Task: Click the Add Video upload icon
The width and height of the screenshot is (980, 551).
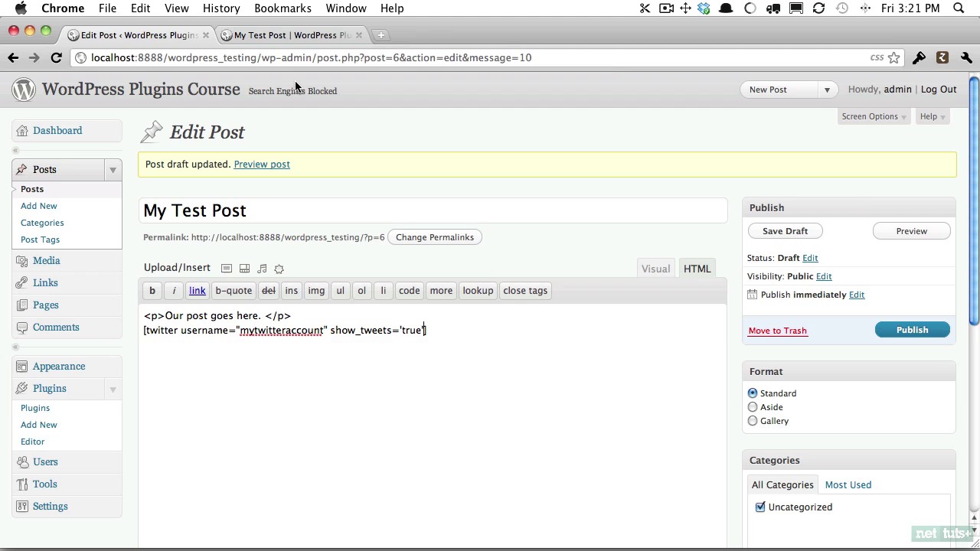Action: (244, 269)
